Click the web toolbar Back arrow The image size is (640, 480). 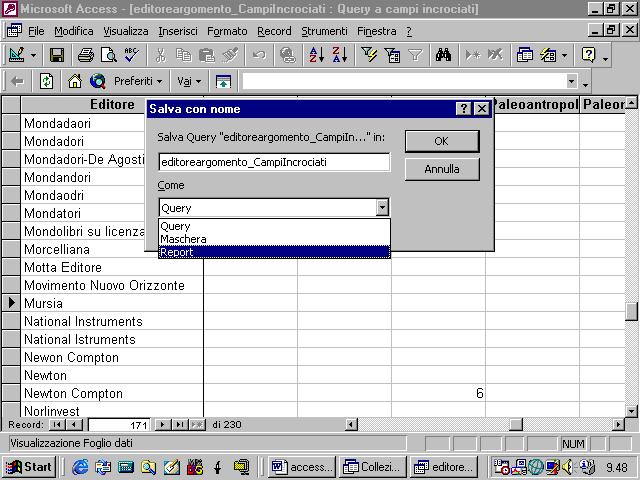[x=17, y=81]
